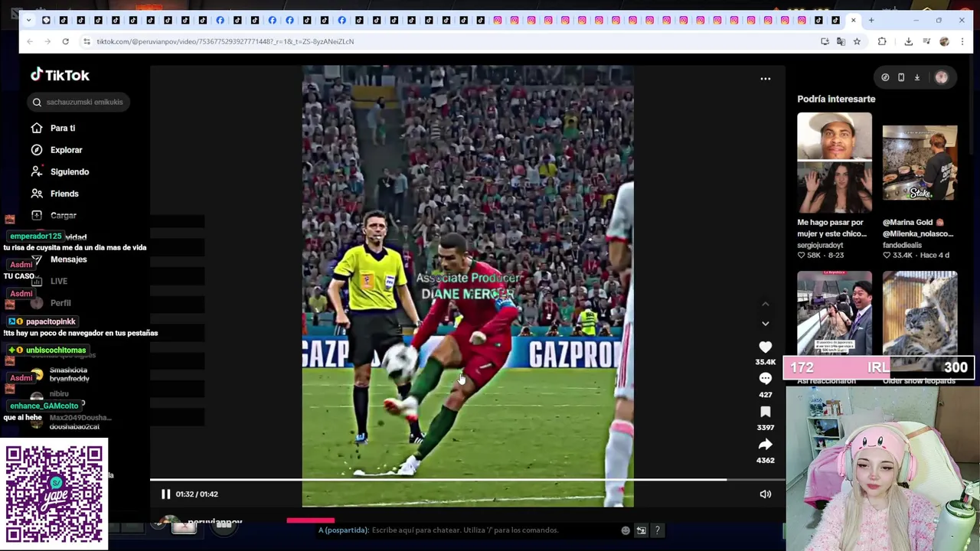Screen dimensions: 980x551
Task: Like the video with heart icon
Action: [x=765, y=347]
